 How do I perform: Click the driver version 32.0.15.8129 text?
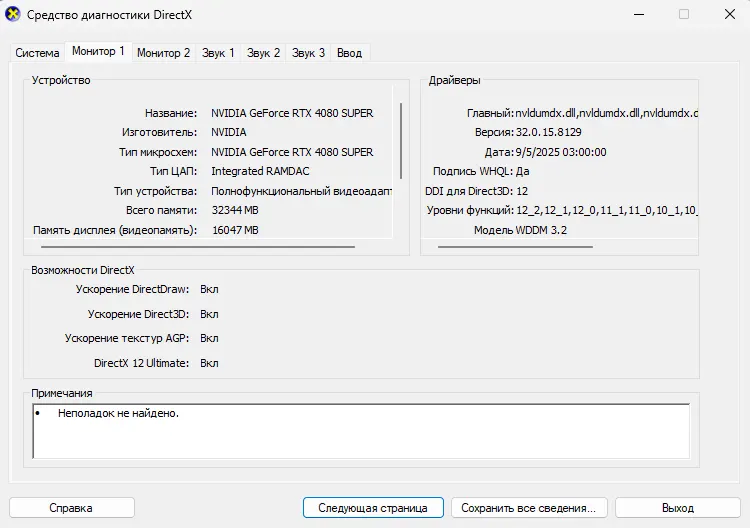(548, 132)
